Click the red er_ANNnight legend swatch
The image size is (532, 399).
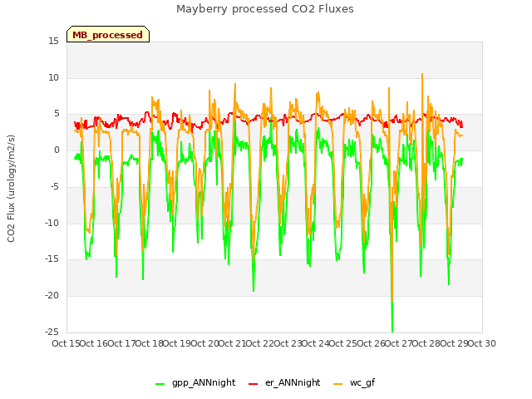(253, 384)
